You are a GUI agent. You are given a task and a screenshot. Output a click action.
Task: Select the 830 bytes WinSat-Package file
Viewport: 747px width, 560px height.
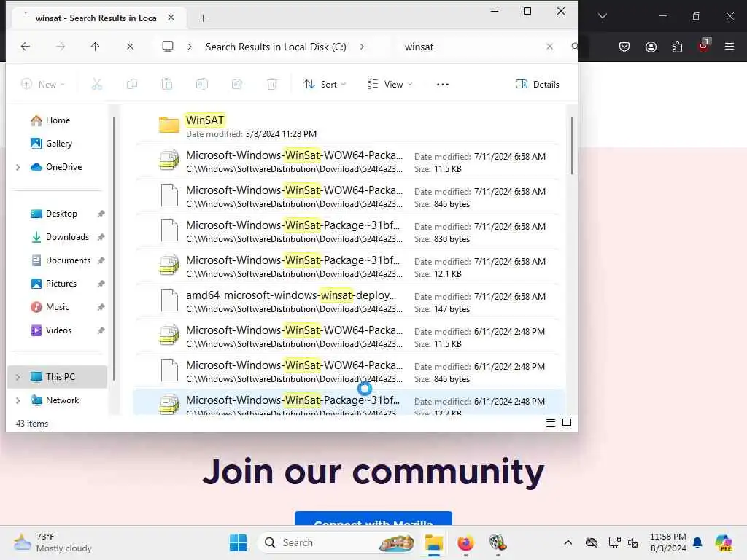pos(347,231)
